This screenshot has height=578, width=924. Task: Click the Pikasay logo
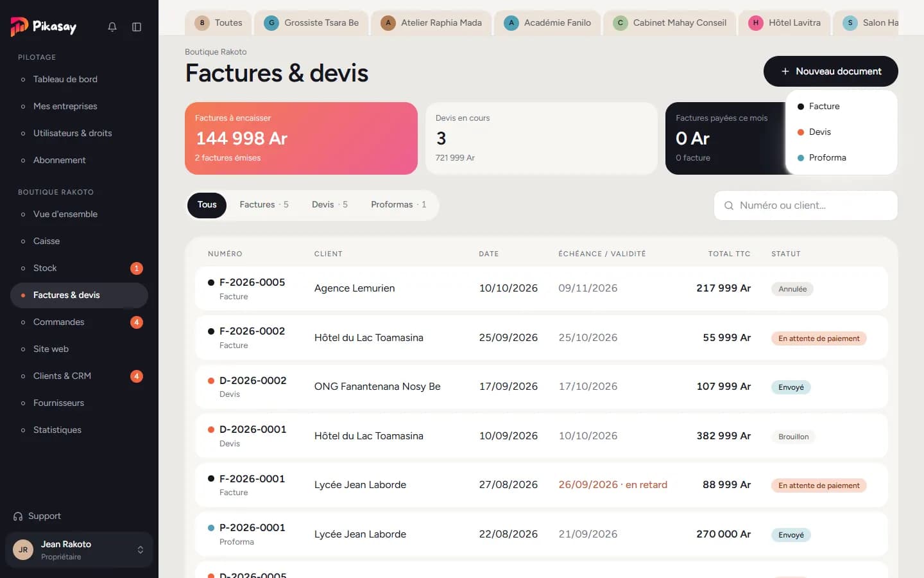pos(44,26)
